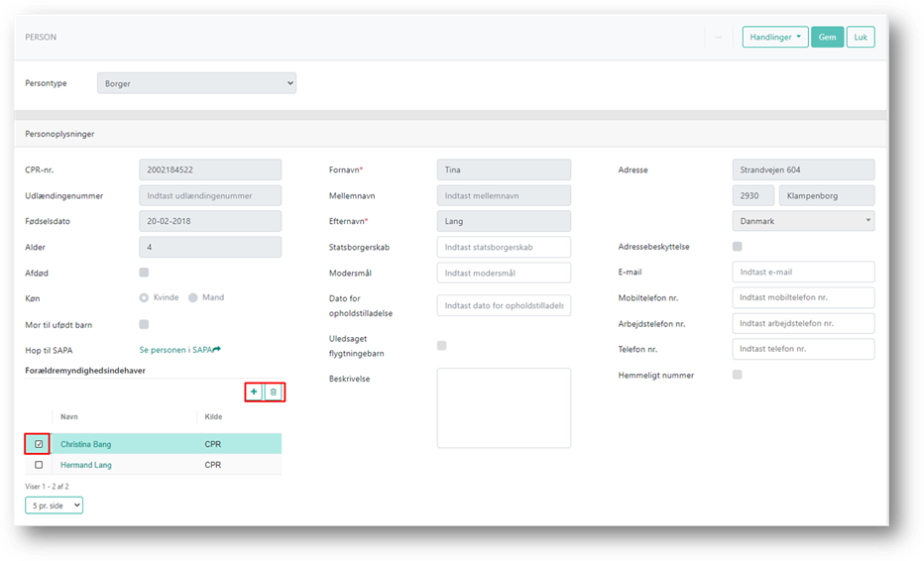Click the SAPA arrow icon next to link
The width and height of the screenshot is (924, 561).
click(217, 350)
